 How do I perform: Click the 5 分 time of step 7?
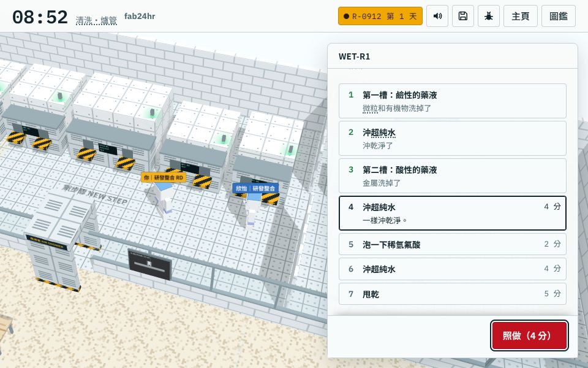pyautogui.click(x=552, y=294)
